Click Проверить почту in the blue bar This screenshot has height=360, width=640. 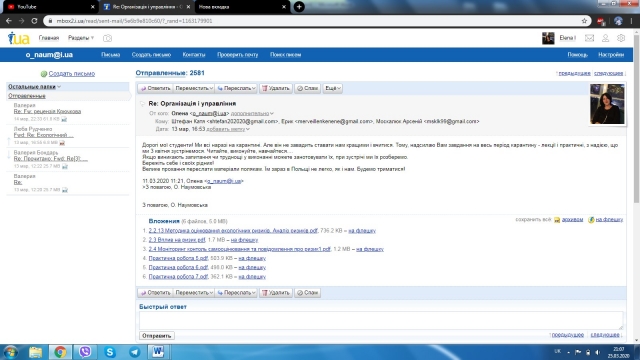(x=238, y=55)
